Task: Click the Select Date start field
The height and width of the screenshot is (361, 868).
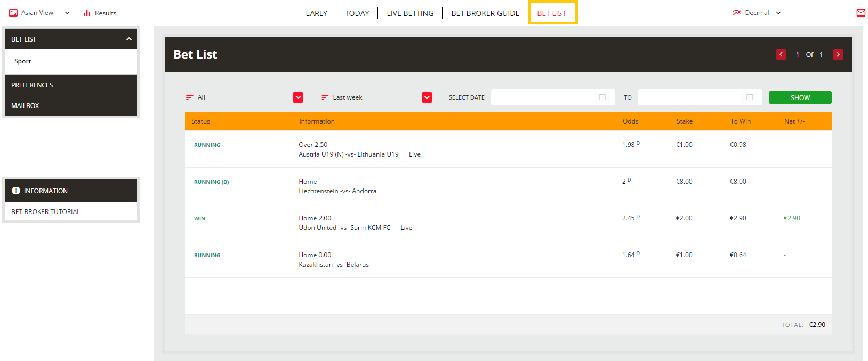Action: point(543,97)
